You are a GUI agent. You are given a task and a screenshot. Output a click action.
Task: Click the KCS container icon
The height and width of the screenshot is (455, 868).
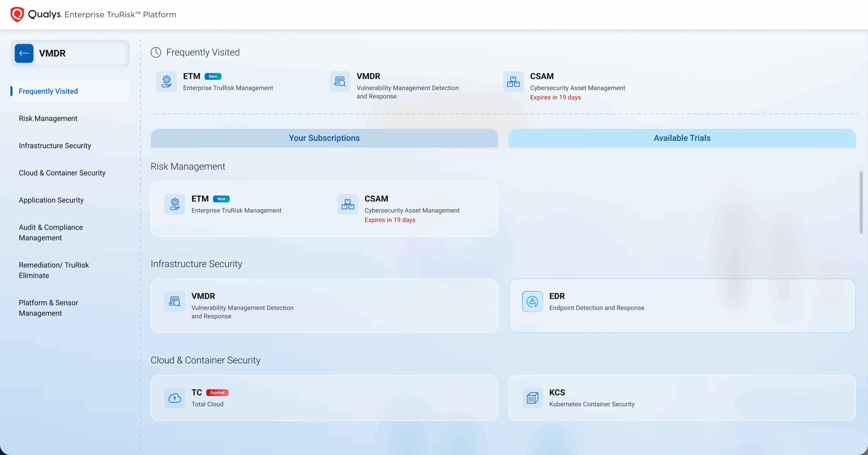pos(532,398)
